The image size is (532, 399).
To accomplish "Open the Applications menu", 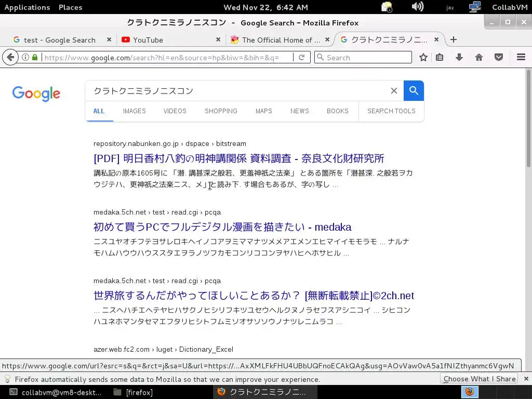I will pyautogui.click(x=27, y=7).
